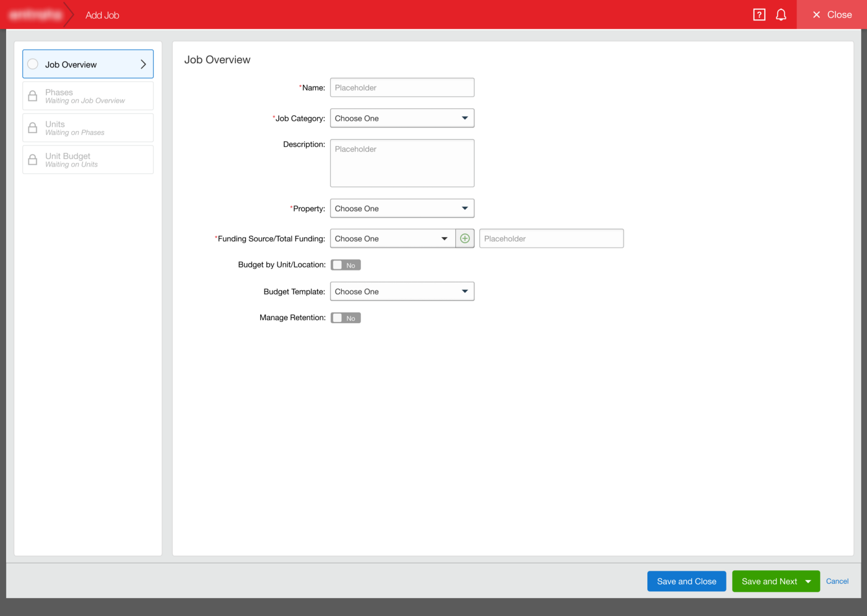Focus the Total Funding input field
Image resolution: width=867 pixels, height=616 pixels.
coord(551,238)
